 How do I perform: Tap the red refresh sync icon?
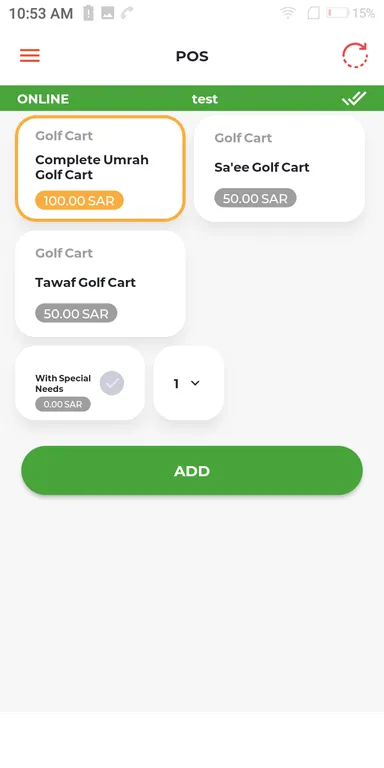pos(355,55)
